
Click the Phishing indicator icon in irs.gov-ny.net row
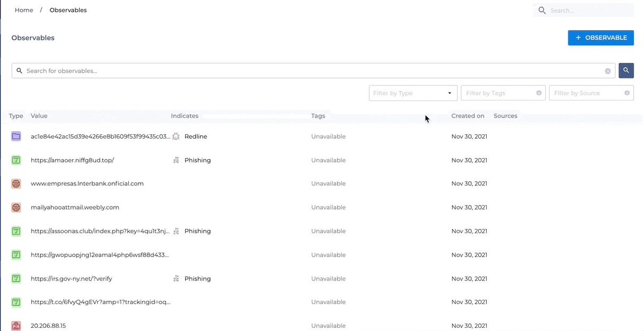[x=176, y=278]
